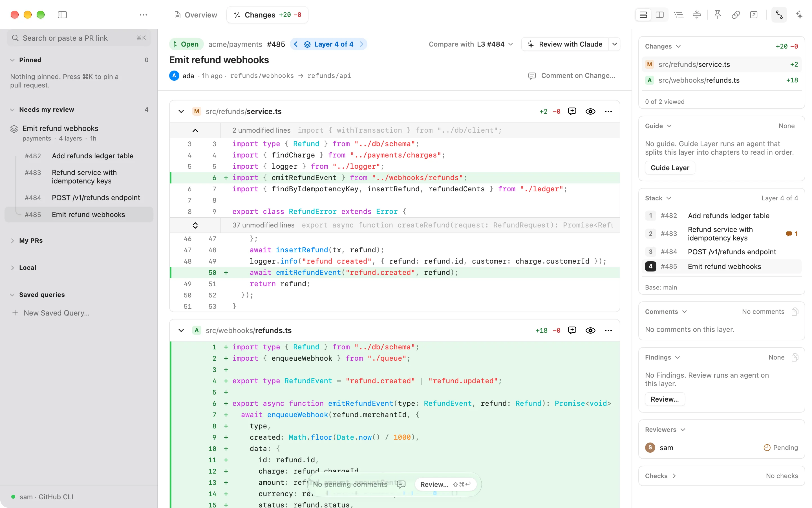
Task: Copy the PR link icon
Action: pos(736,15)
